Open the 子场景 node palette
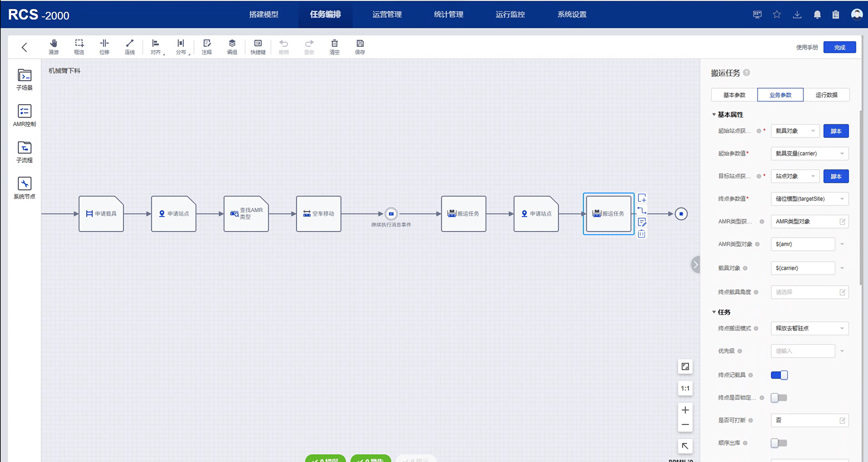The image size is (868, 462). pyautogui.click(x=25, y=80)
